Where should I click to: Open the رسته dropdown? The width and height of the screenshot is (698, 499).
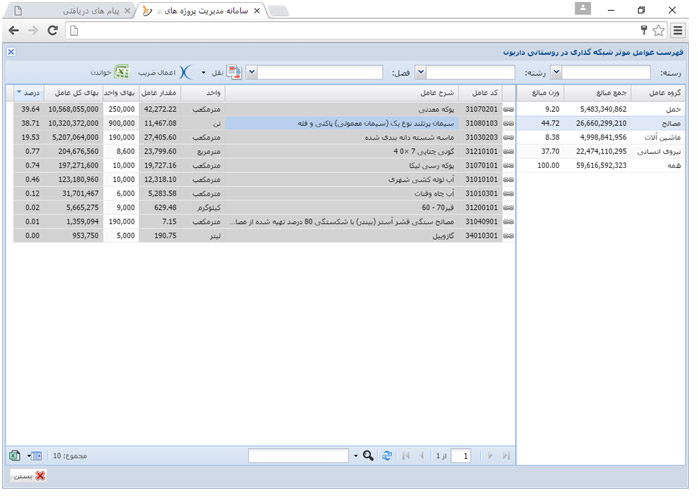[557, 73]
